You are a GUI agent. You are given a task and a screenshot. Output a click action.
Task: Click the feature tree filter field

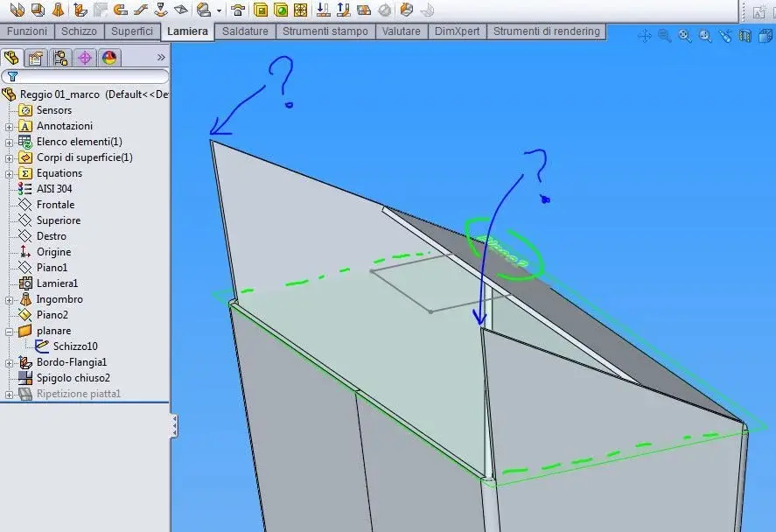click(x=85, y=76)
